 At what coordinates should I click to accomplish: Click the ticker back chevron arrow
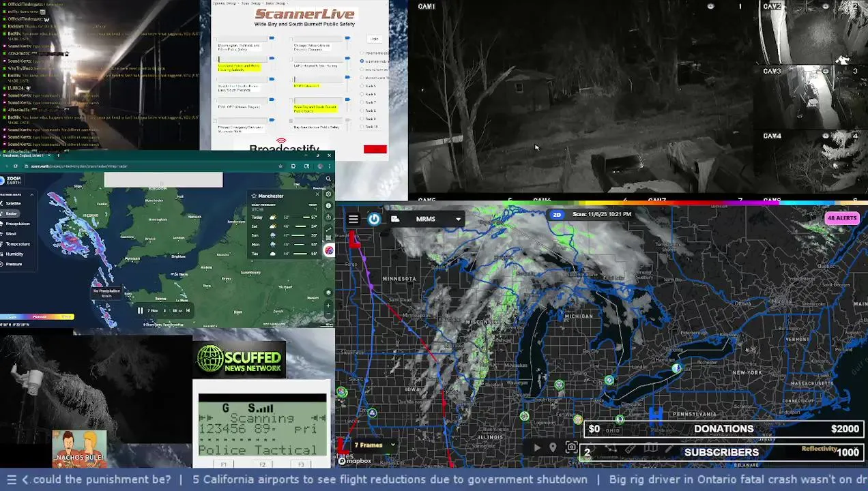[x=25, y=479]
